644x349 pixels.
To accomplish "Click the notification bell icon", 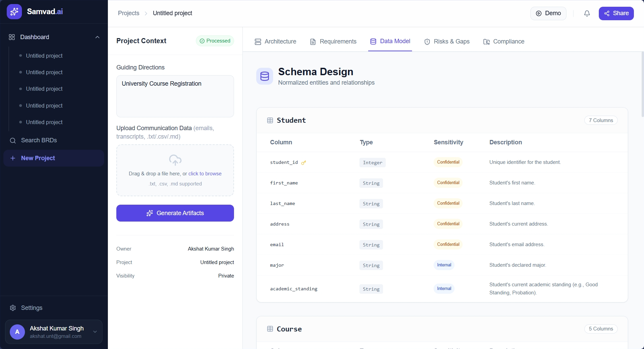I will point(587,13).
